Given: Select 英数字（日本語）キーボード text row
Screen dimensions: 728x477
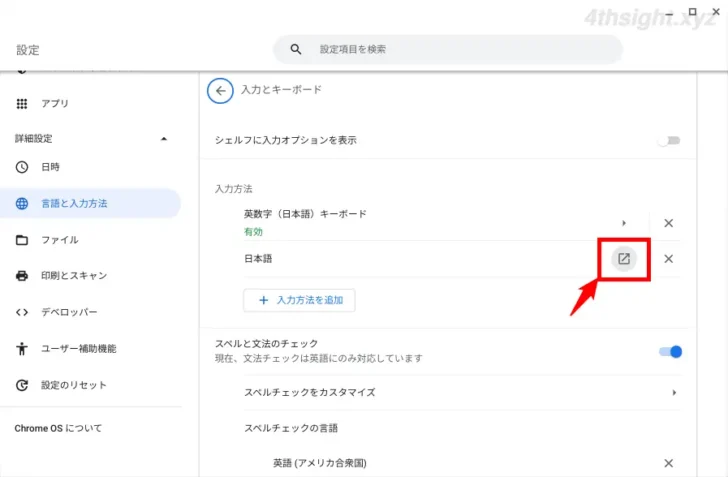Looking at the screenshot, I should (x=305, y=214).
